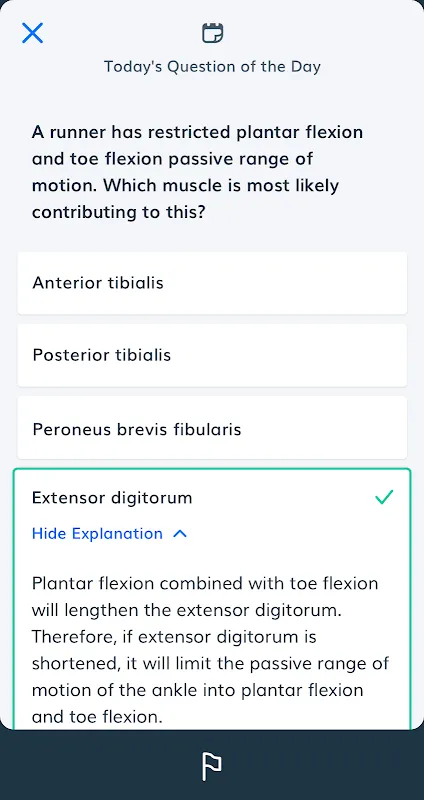
Task: Click the Extensor digitorum label text
Action: pos(112,497)
